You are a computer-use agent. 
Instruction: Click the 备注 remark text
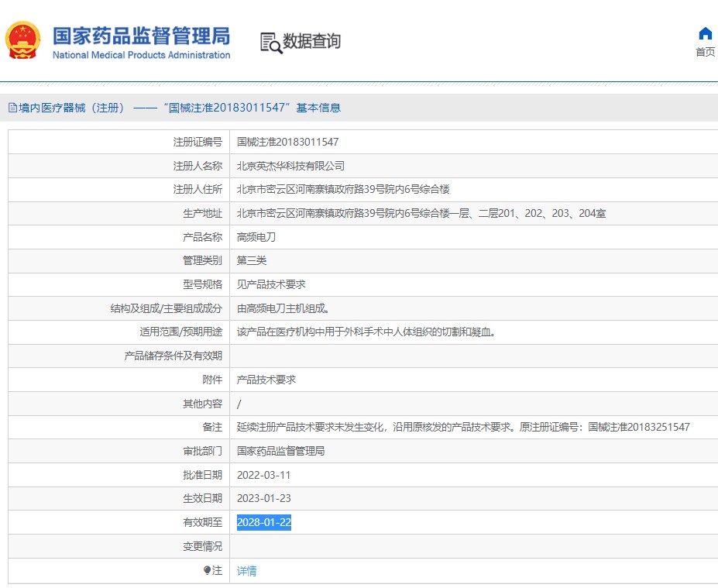coord(463,428)
